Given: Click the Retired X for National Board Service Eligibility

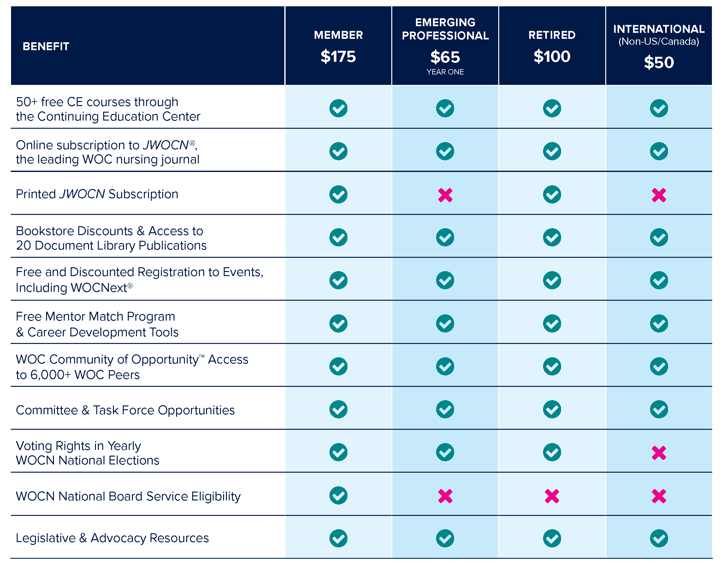Looking at the screenshot, I should pos(552,496).
